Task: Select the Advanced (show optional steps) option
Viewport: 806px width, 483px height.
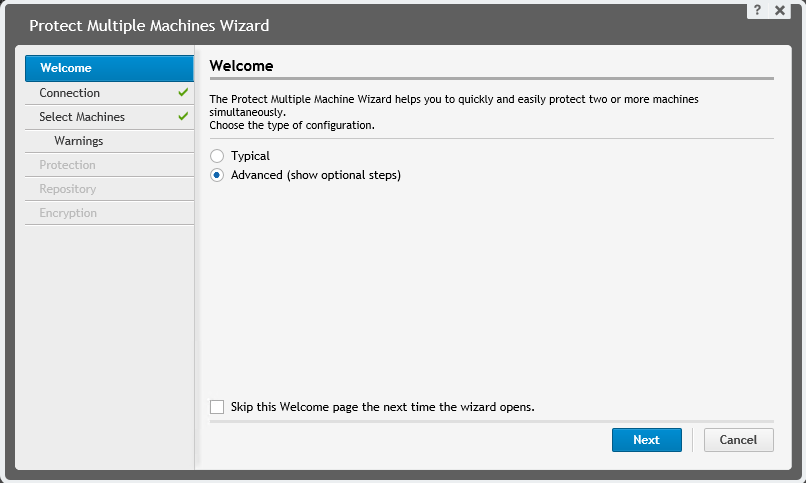Action: [x=217, y=175]
